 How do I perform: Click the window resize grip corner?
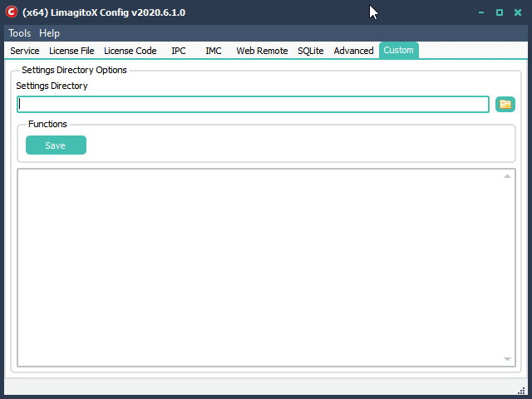coord(521,391)
